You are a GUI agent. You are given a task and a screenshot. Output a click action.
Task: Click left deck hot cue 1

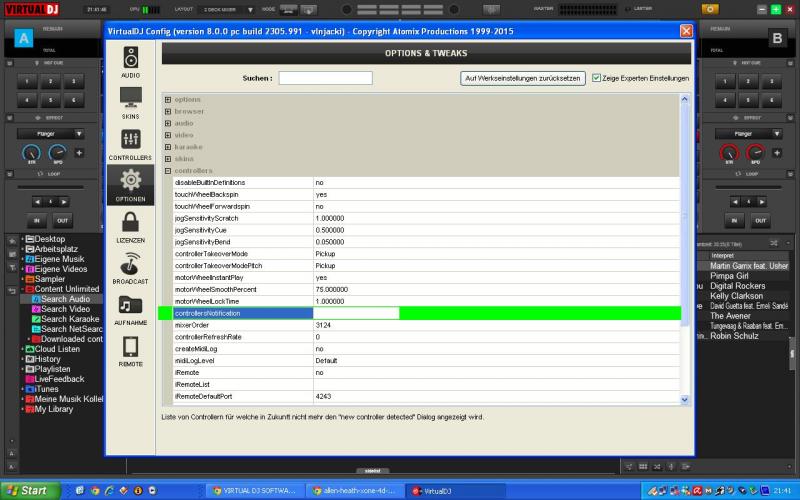pyautogui.click(x=27, y=81)
